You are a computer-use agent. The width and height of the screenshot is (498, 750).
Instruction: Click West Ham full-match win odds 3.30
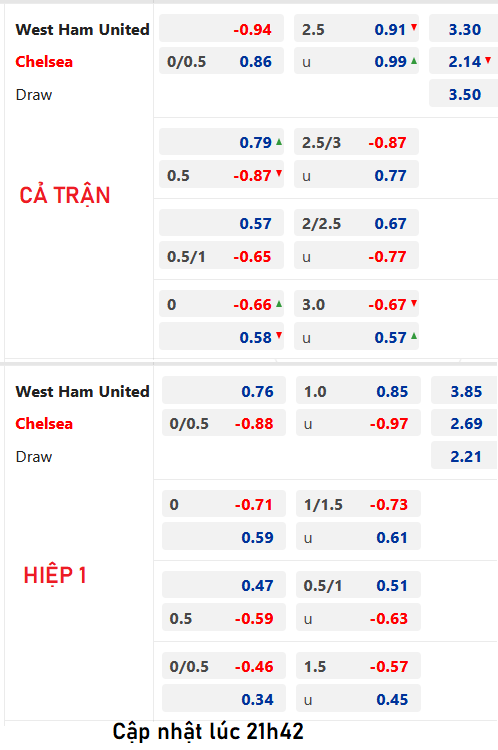[463, 29]
